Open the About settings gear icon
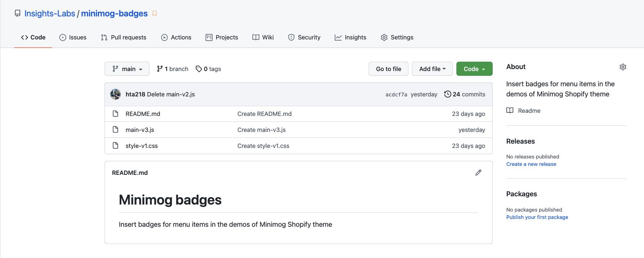The width and height of the screenshot is (644, 258). [623, 67]
